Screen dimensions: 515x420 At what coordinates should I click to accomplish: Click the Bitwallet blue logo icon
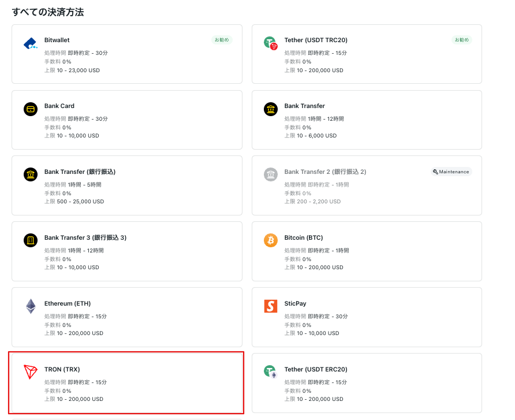31,43
